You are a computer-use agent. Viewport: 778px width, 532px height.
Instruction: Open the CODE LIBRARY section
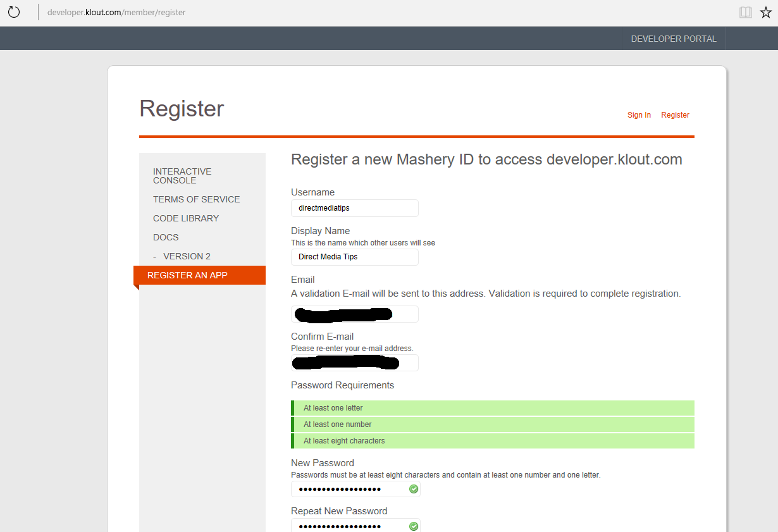pos(186,218)
